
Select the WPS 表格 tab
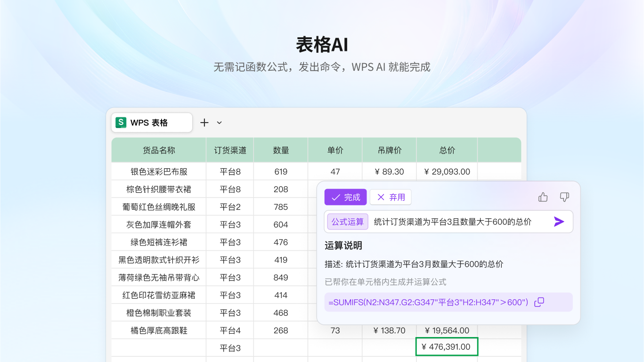[x=152, y=123]
